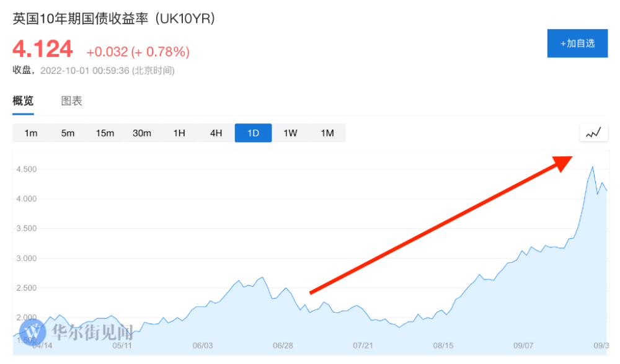
Task: Select the 1H timeframe
Action: 179,133
